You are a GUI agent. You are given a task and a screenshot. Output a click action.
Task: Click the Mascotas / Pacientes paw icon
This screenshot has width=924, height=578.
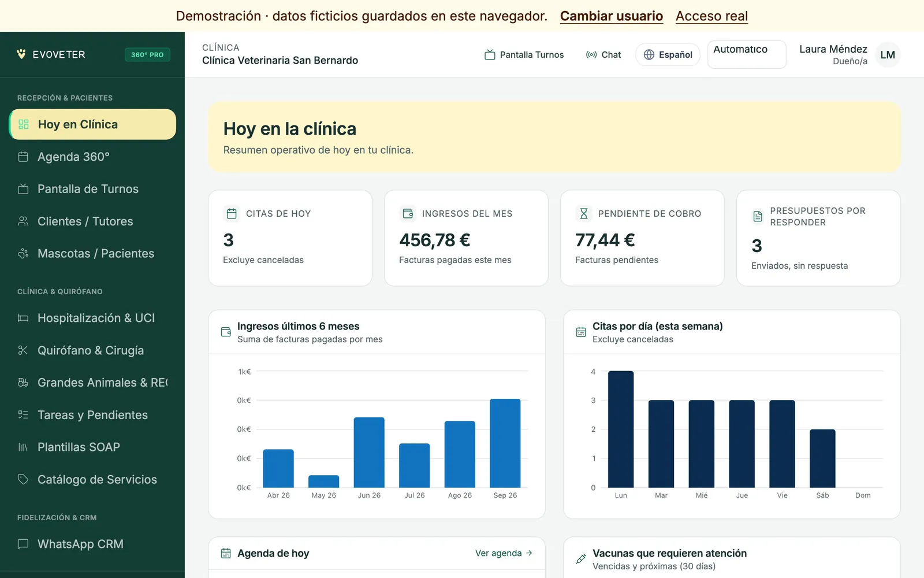[23, 253]
